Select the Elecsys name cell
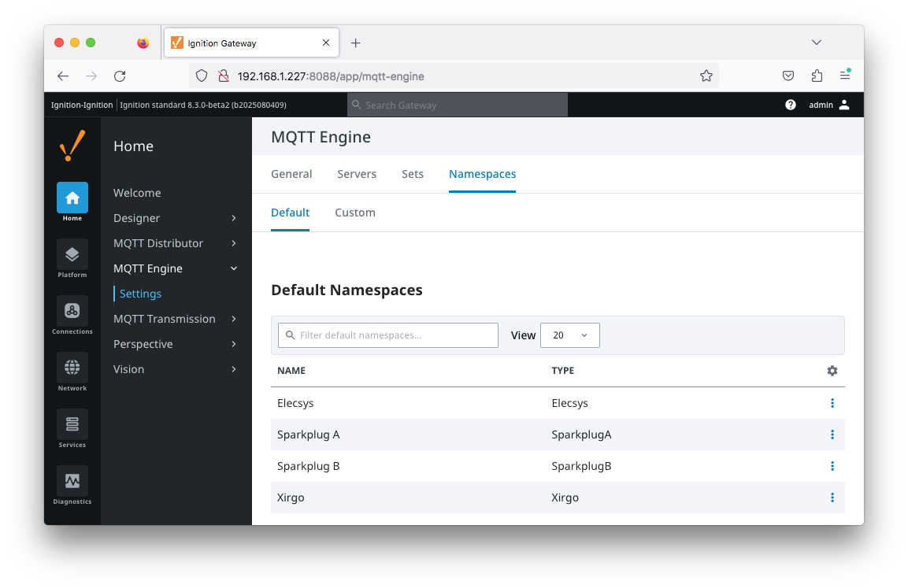Viewport: 908px width, 588px height. coord(295,403)
